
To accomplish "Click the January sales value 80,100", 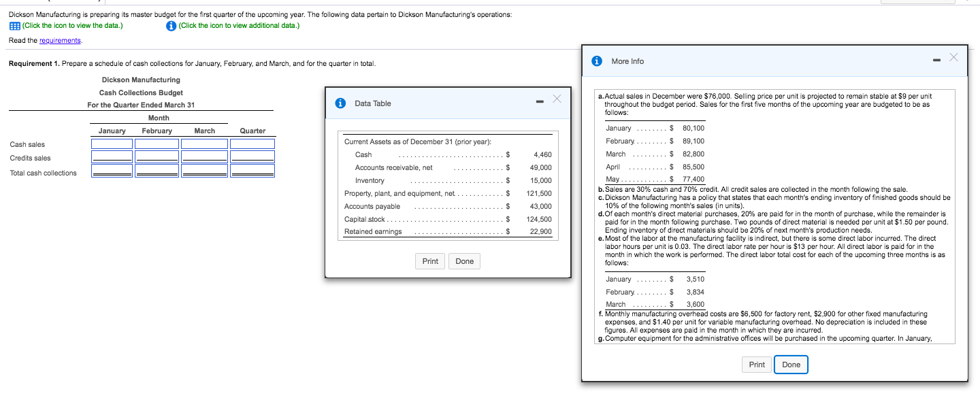I will pyautogui.click(x=693, y=128).
